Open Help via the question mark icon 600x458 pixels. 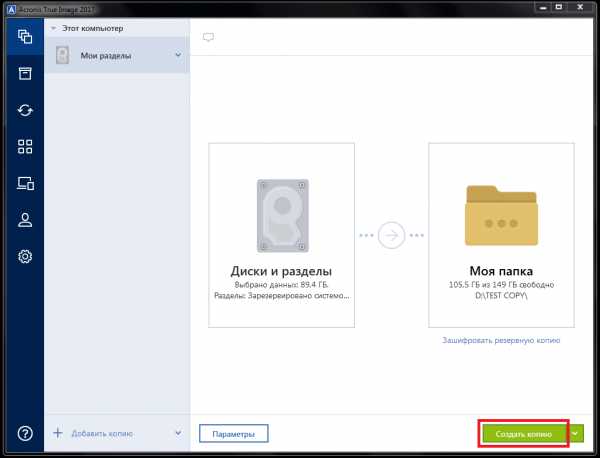click(x=25, y=433)
